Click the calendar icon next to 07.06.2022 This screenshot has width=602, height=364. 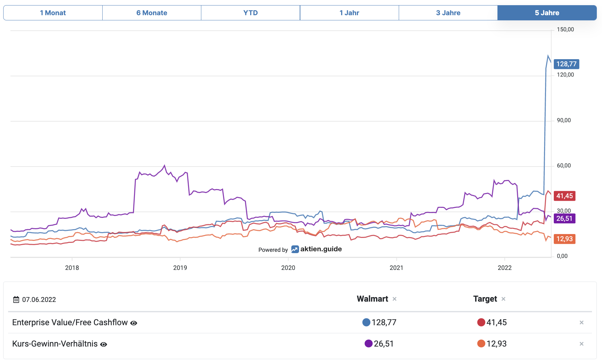click(x=16, y=300)
